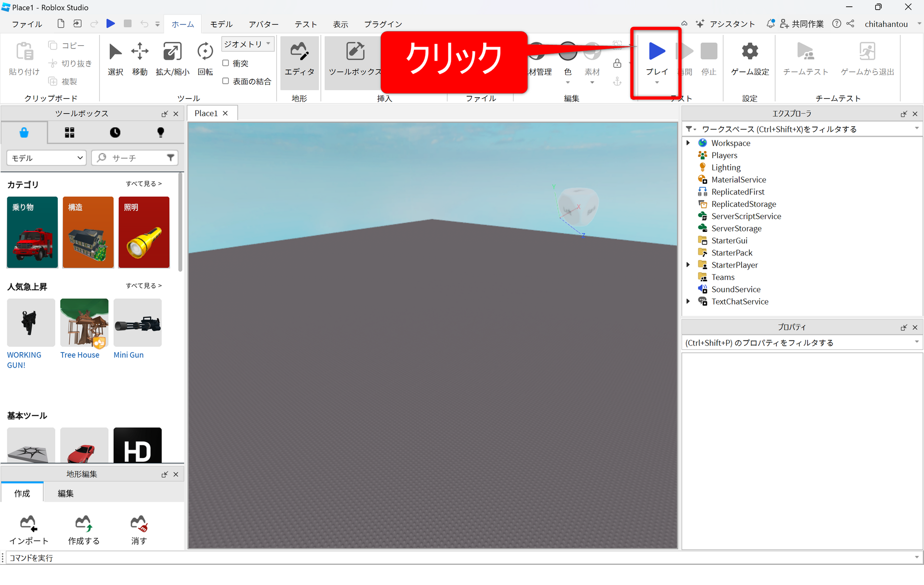Enable the 衝突 checkbox
Viewport: 924px width, 585px height.
[x=225, y=63]
